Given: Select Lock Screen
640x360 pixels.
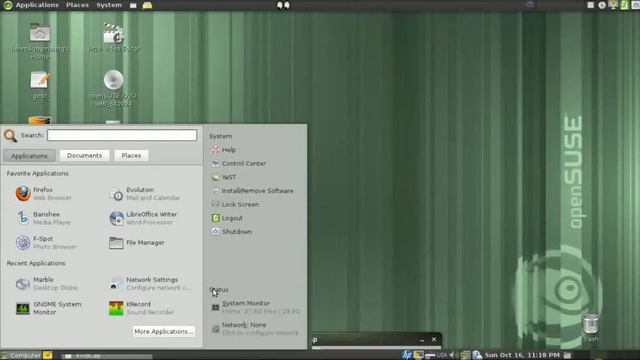Looking at the screenshot, I should [235, 204].
